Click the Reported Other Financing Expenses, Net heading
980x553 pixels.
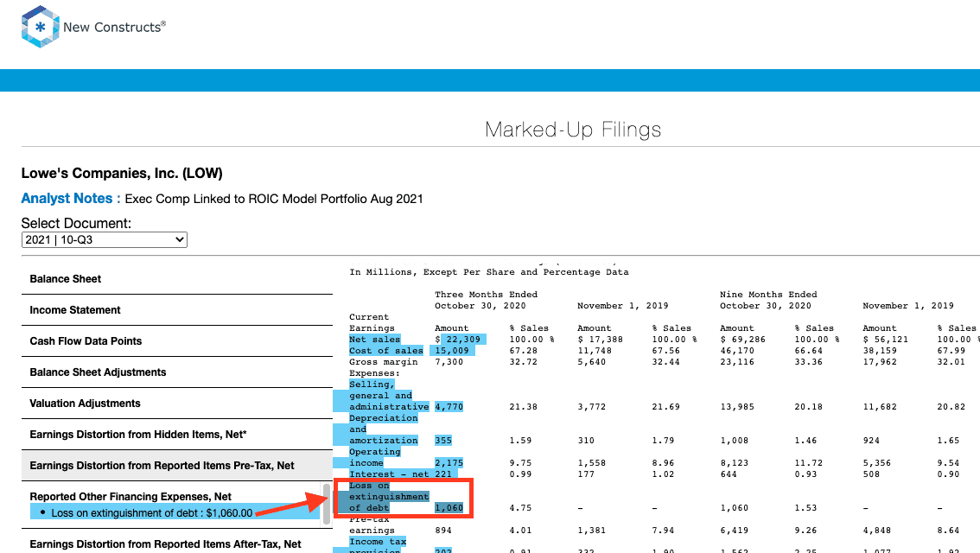(x=130, y=497)
